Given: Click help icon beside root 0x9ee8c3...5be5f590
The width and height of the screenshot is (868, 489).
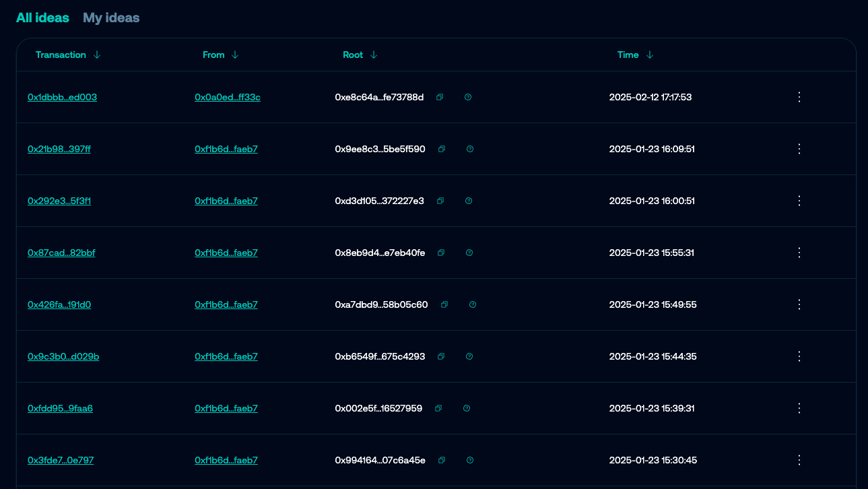Looking at the screenshot, I should (470, 149).
